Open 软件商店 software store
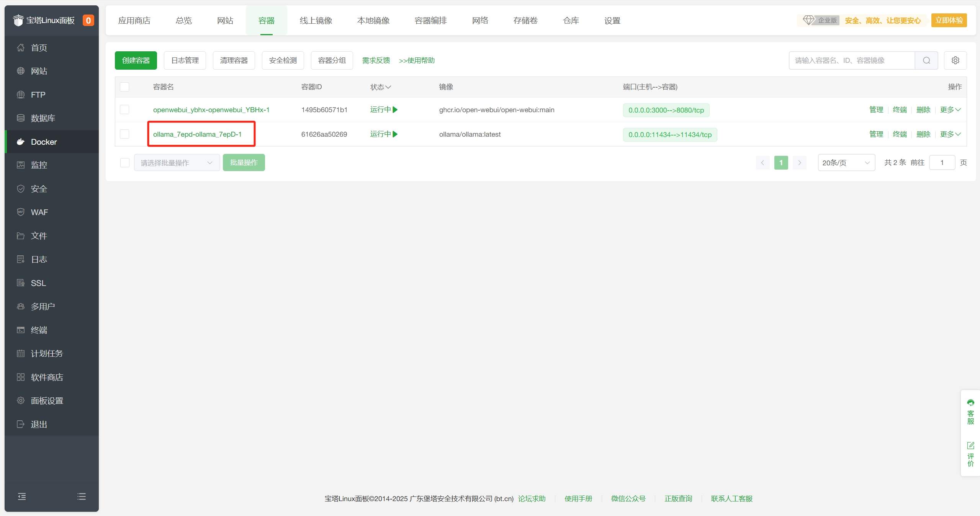Screen dimensions: 980x516 click(52, 377)
